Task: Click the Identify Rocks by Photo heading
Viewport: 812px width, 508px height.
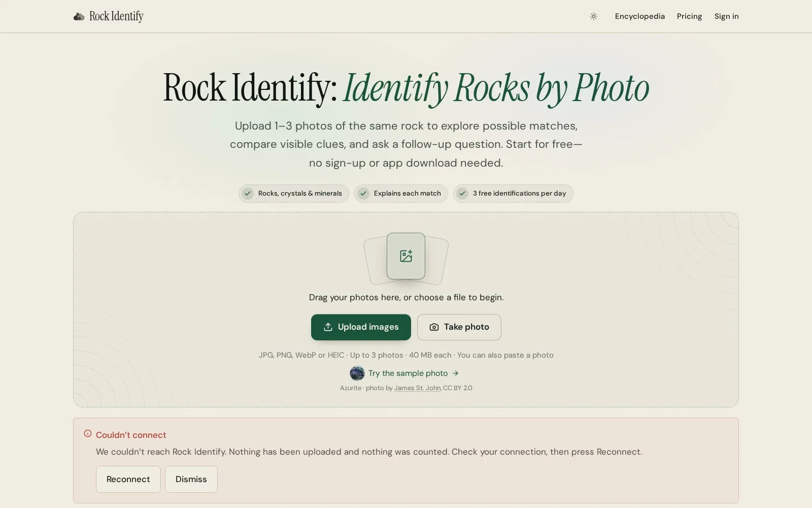Action: click(496, 88)
